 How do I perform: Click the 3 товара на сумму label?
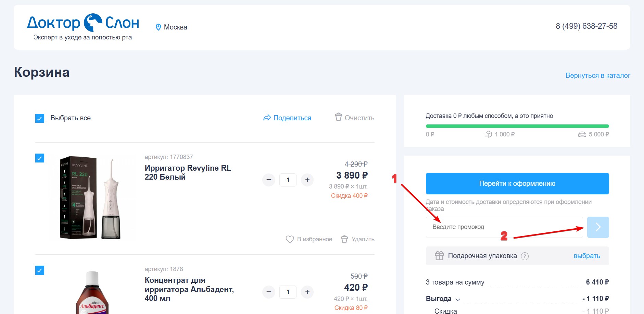455,282
